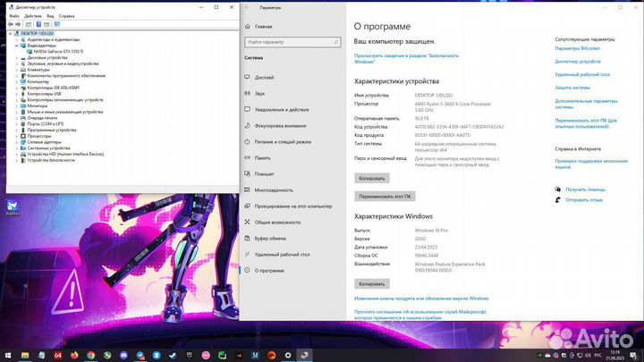Viewport: 644px width, 362px height.
Task: Click blue Properties icon in Device Manager toolbar
Action: click(38, 24)
